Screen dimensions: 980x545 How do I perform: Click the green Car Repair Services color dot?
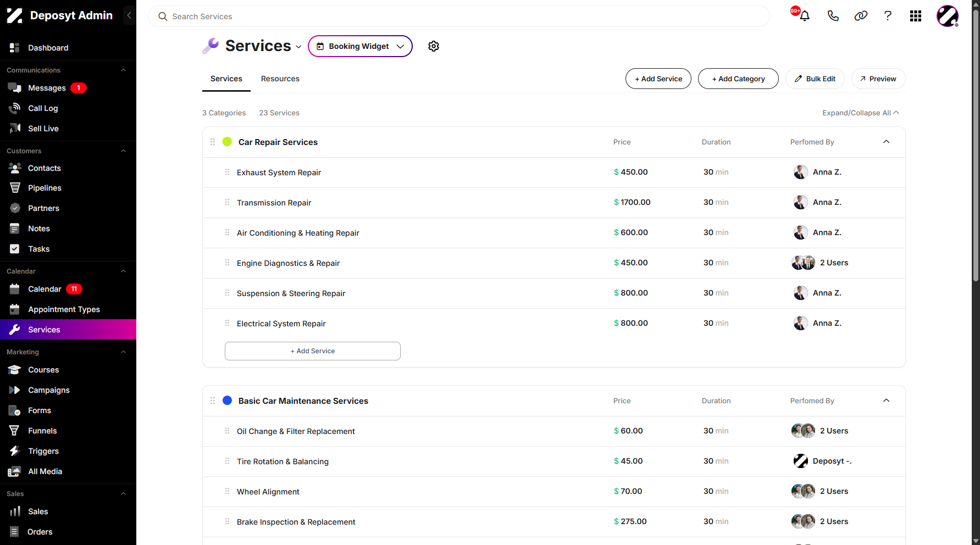point(227,142)
